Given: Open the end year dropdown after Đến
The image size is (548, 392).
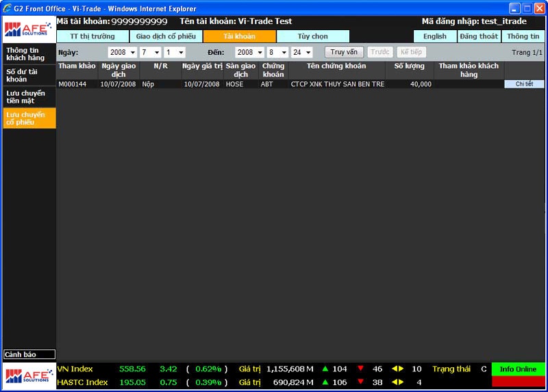Looking at the screenshot, I should [x=249, y=53].
